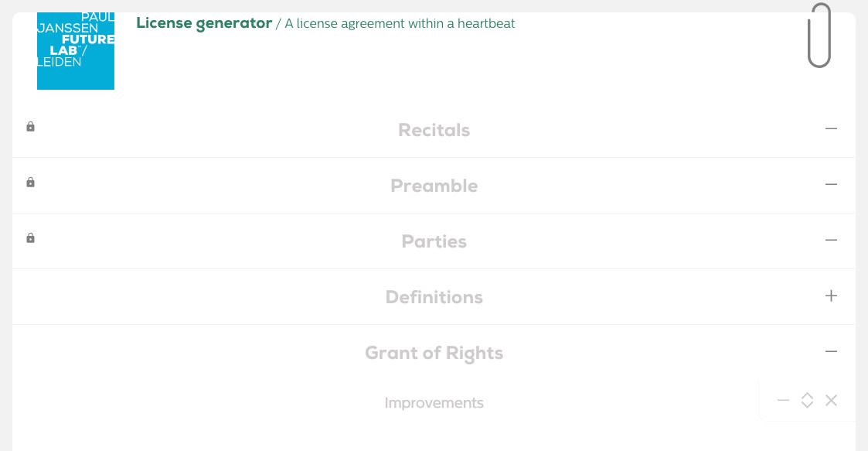
Task: Click the lock icon beside Parties
Action: coord(30,237)
